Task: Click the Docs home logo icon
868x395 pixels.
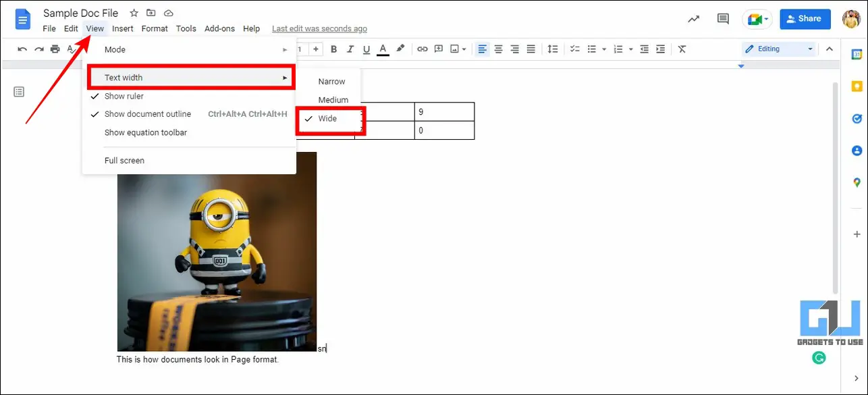Action: [x=23, y=19]
